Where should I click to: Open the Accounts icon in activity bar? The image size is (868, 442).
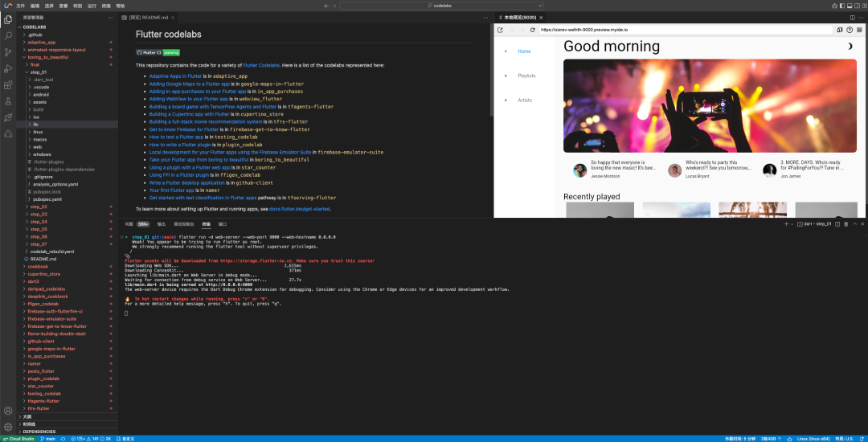tap(8, 411)
